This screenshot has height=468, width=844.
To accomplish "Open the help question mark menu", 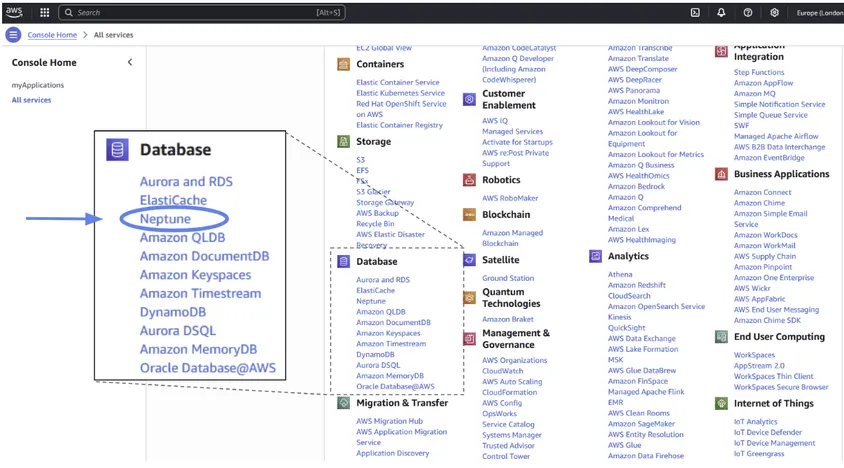I will pyautogui.click(x=748, y=12).
